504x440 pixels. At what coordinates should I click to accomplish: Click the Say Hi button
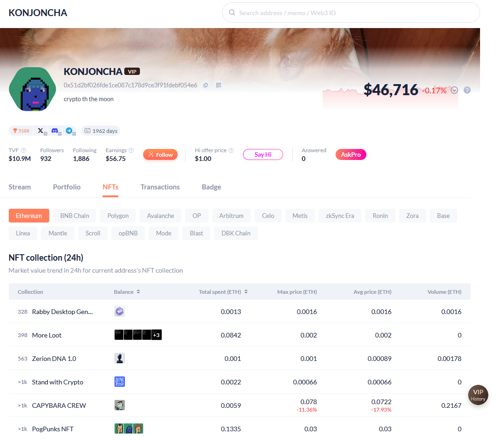click(x=263, y=154)
